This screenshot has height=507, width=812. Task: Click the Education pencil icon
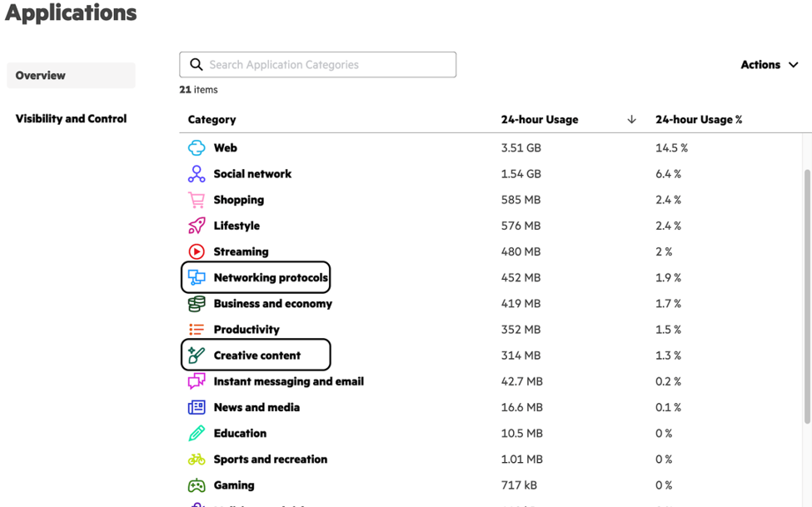click(x=197, y=433)
